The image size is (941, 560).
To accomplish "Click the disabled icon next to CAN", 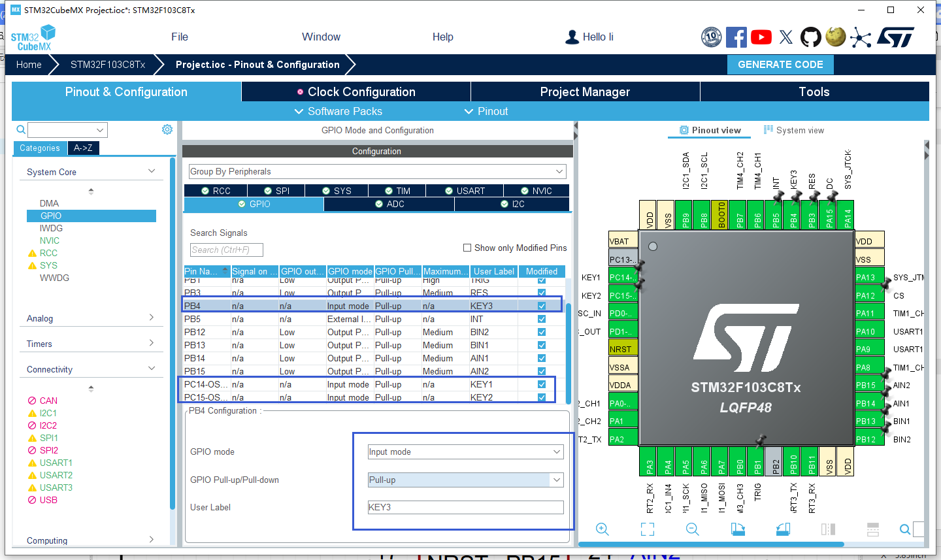I will tap(32, 401).
